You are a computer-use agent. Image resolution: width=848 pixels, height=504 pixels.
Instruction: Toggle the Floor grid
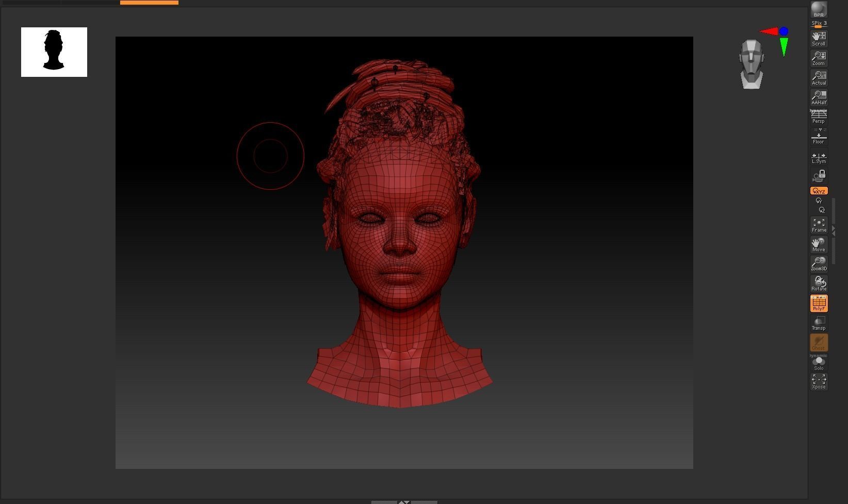click(819, 137)
